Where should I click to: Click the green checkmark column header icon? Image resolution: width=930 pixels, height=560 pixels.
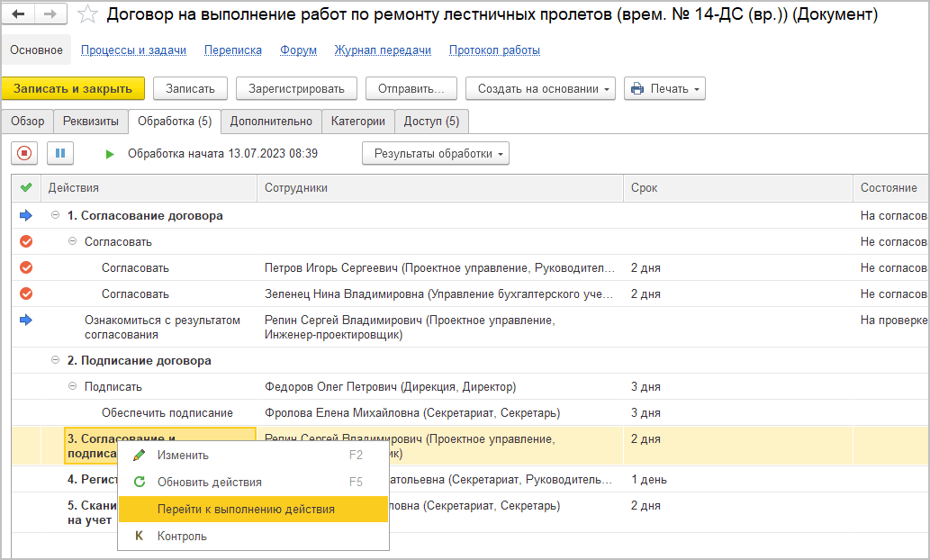[26, 187]
